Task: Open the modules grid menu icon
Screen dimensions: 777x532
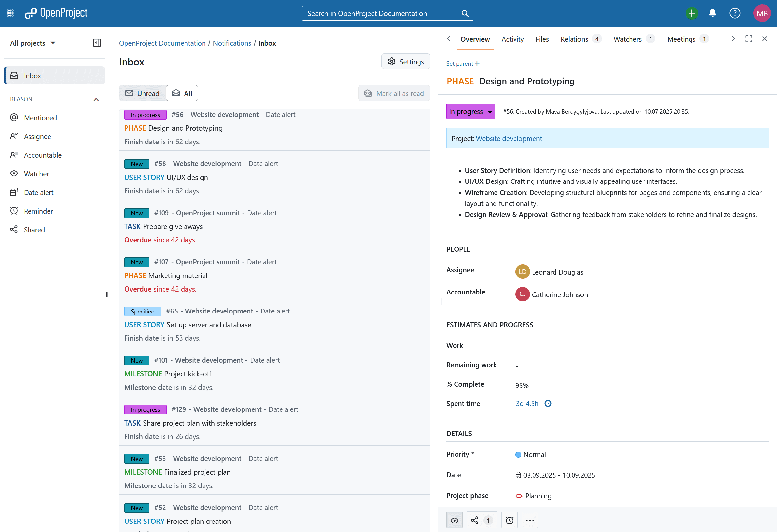Action: (10, 13)
